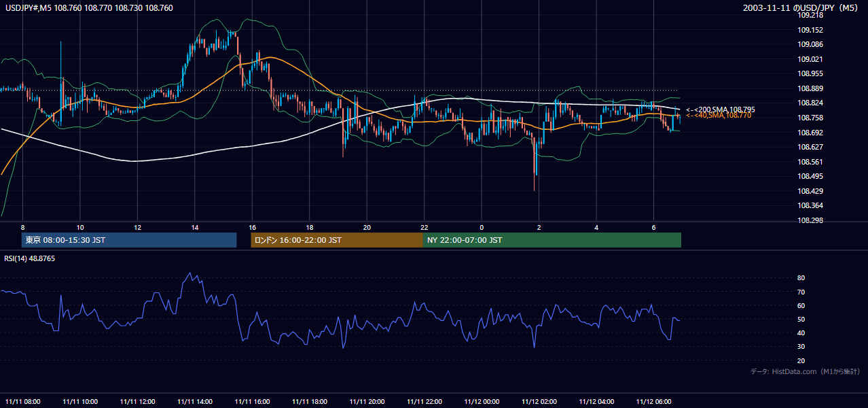Image resolution: width=868 pixels, height=408 pixels.
Task: Select hour marker 10 under price chart
Action: click(80, 227)
